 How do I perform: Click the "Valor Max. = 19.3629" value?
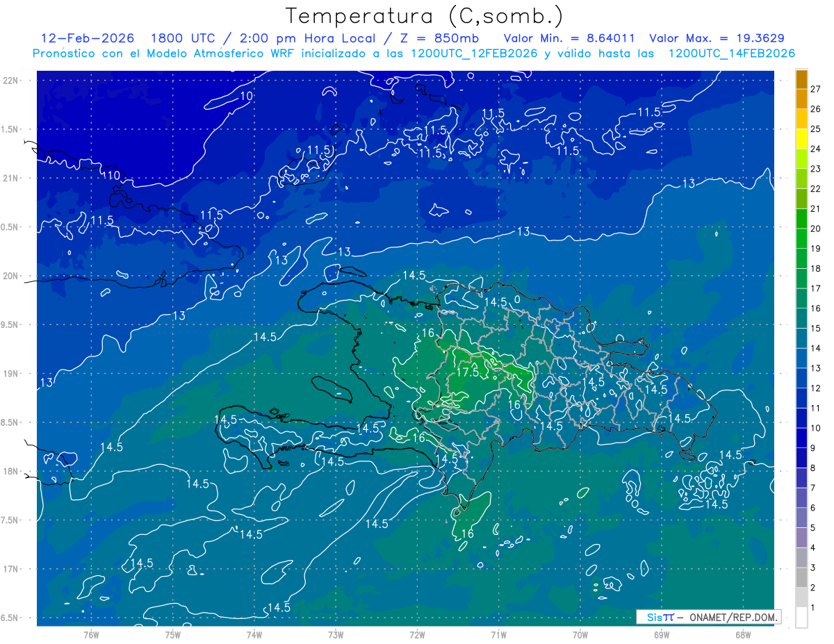point(717,38)
